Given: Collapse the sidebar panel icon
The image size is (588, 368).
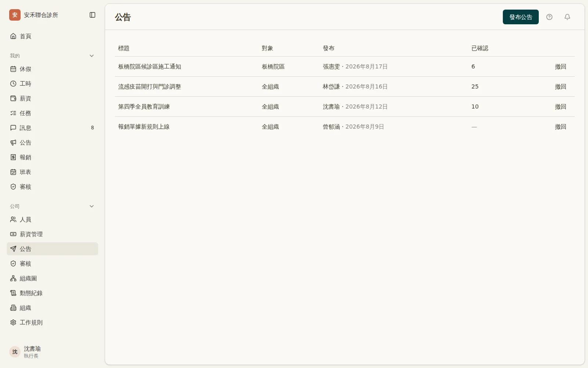Looking at the screenshot, I should pos(92,15).
